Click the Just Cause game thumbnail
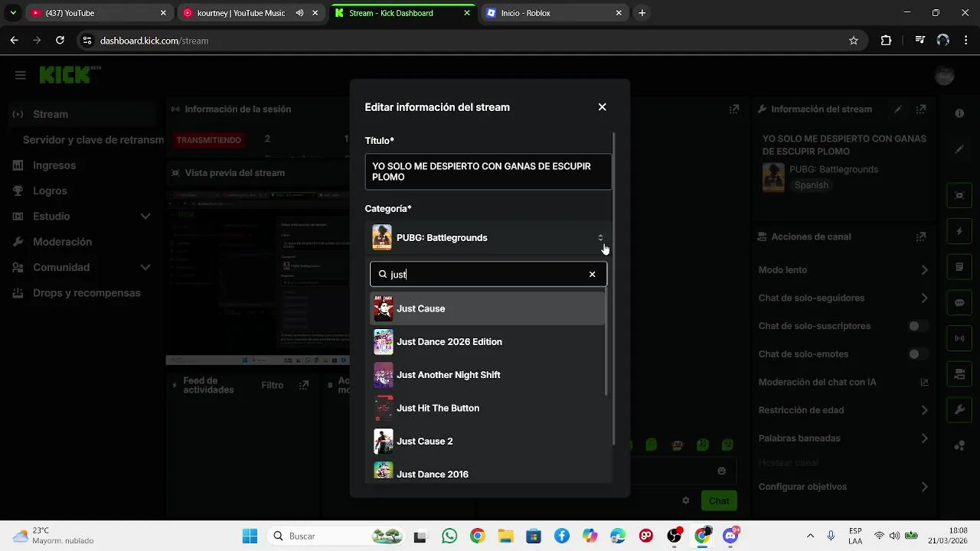Screen dimensions: 980x551 pyautogui.click(x=383, y=308)
